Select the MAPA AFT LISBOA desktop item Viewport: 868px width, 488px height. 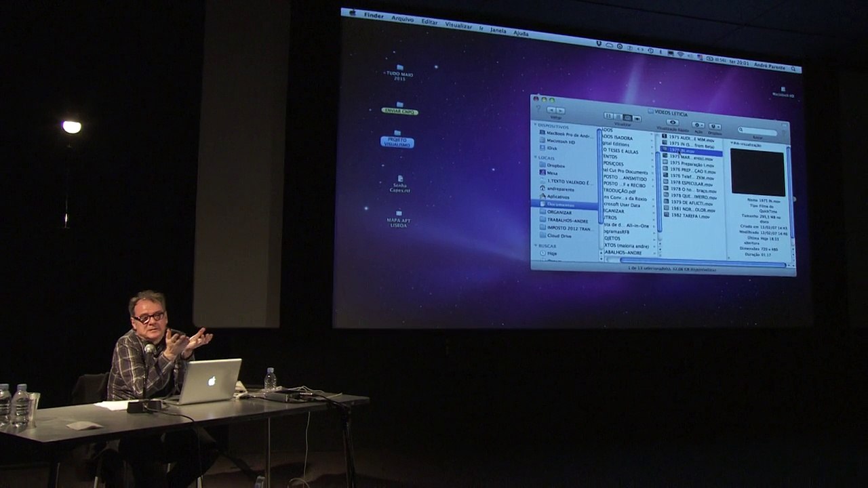tap(399, 218)
